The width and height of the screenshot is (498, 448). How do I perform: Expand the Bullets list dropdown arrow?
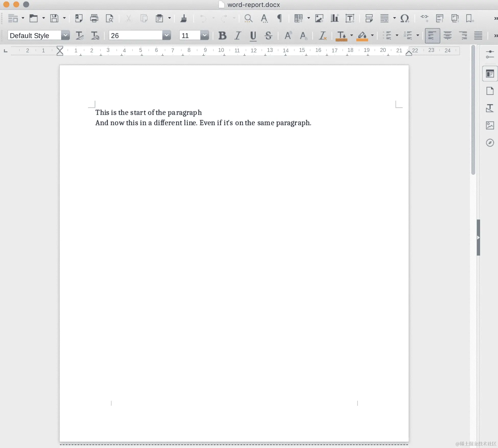(x=397, y=35)
